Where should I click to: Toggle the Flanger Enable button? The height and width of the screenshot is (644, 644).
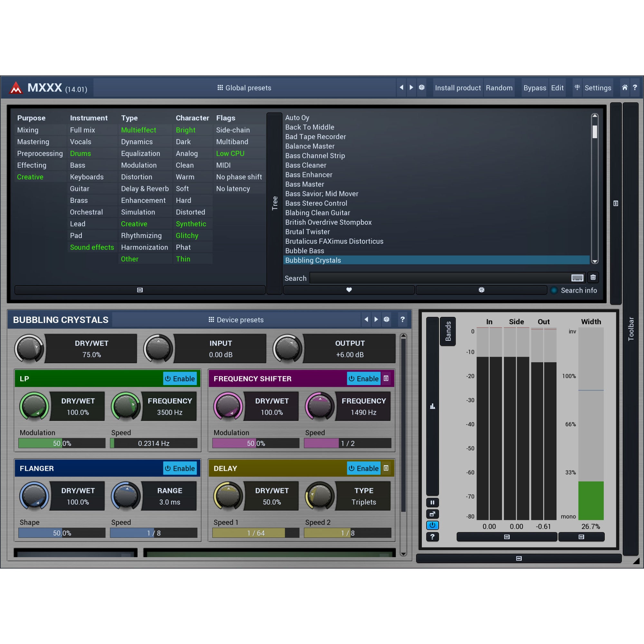click(180, 468)
